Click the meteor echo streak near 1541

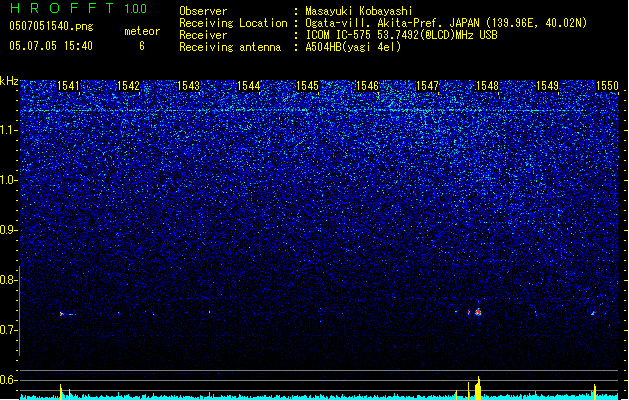coord(67,314)
